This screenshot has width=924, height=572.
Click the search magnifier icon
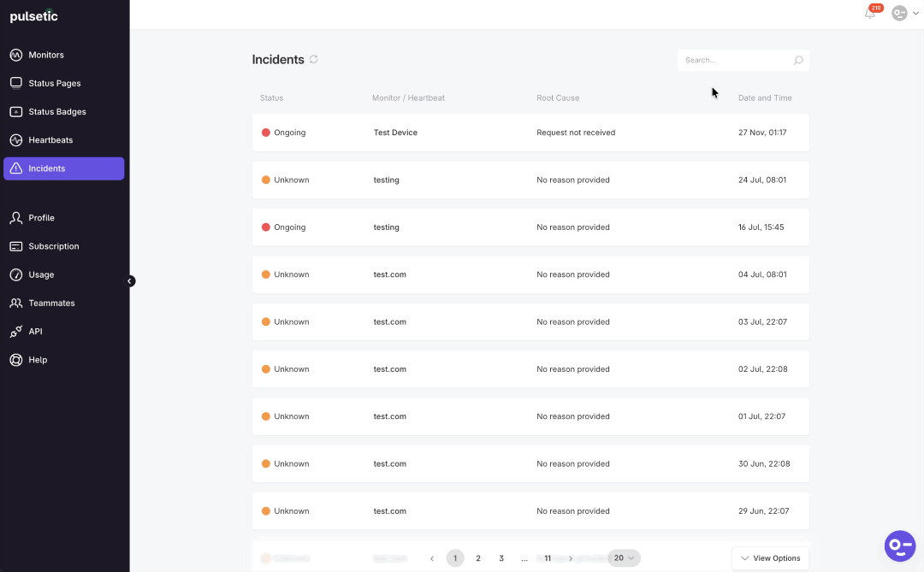798,60
